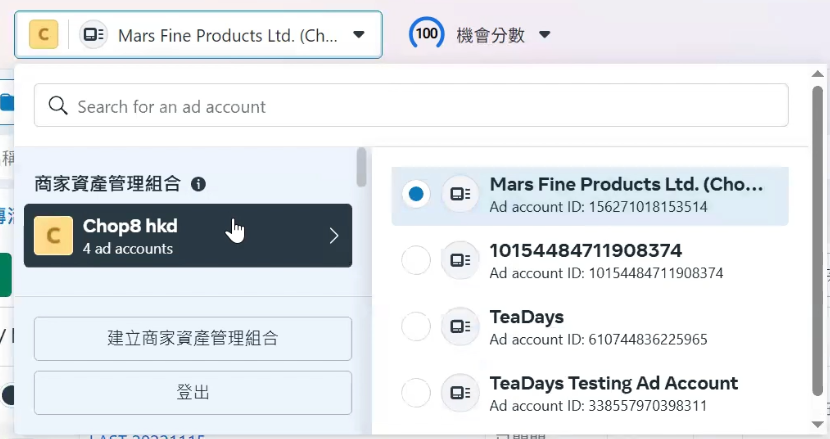
Task: Click the opportunity score 100 circle
Action: (x=427, y=34)
